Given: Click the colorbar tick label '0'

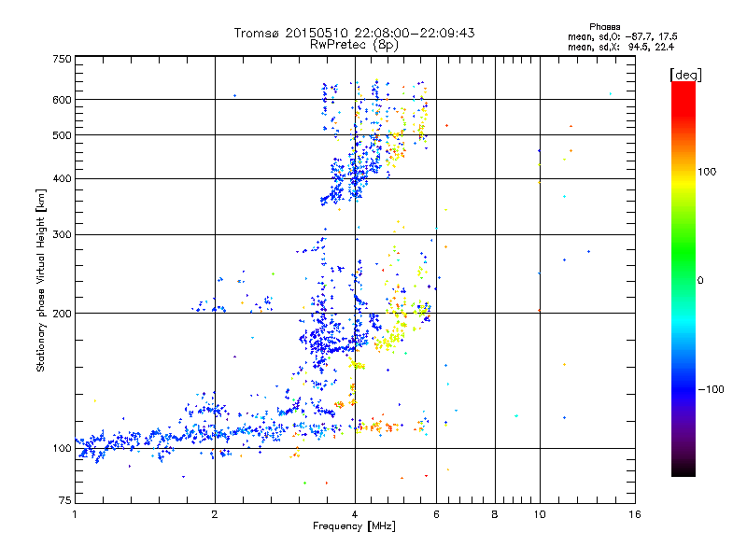Looking at the screenshot, I should click(700, 280).
